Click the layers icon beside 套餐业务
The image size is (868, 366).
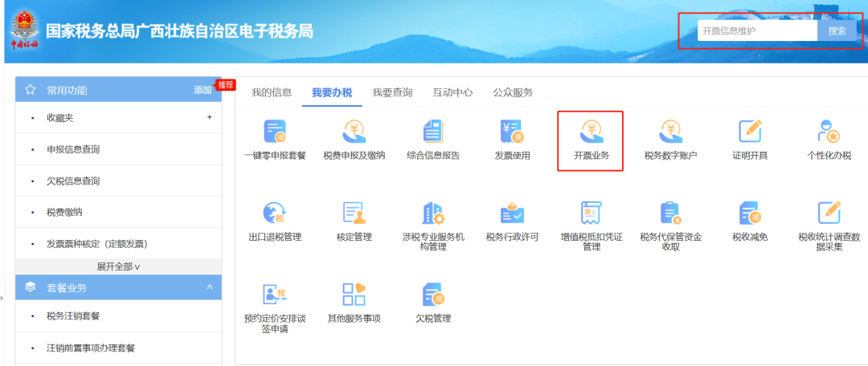tap(31, 287)
